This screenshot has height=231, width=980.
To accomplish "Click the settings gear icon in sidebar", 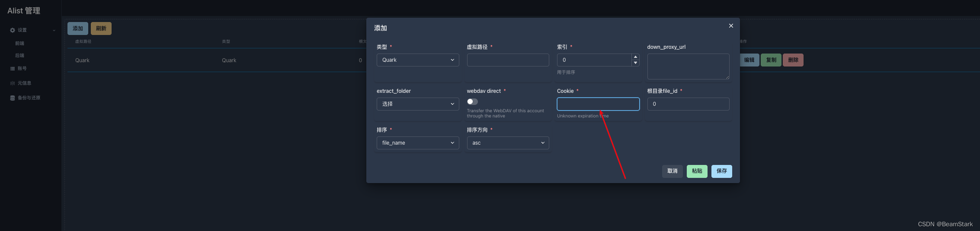I will (x=13, y=30).
